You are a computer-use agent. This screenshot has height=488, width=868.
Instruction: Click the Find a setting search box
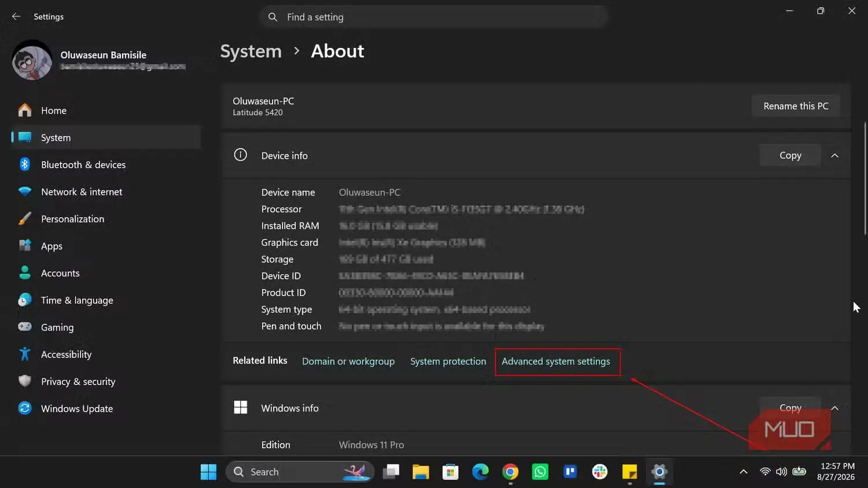click(x=434, y=17)
